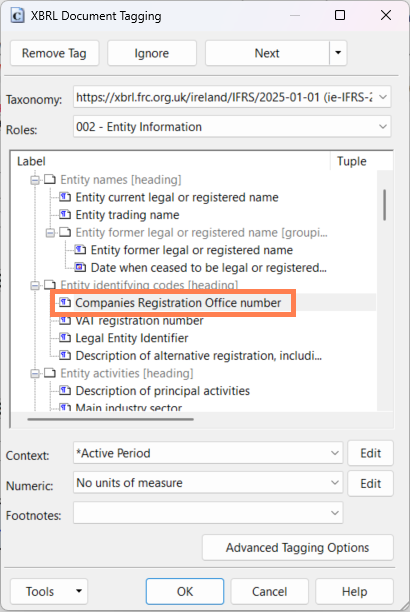Viewport: 410px width, 612px height.
Task: Open Advanced Tagging Options
Action: coord(298,547)
